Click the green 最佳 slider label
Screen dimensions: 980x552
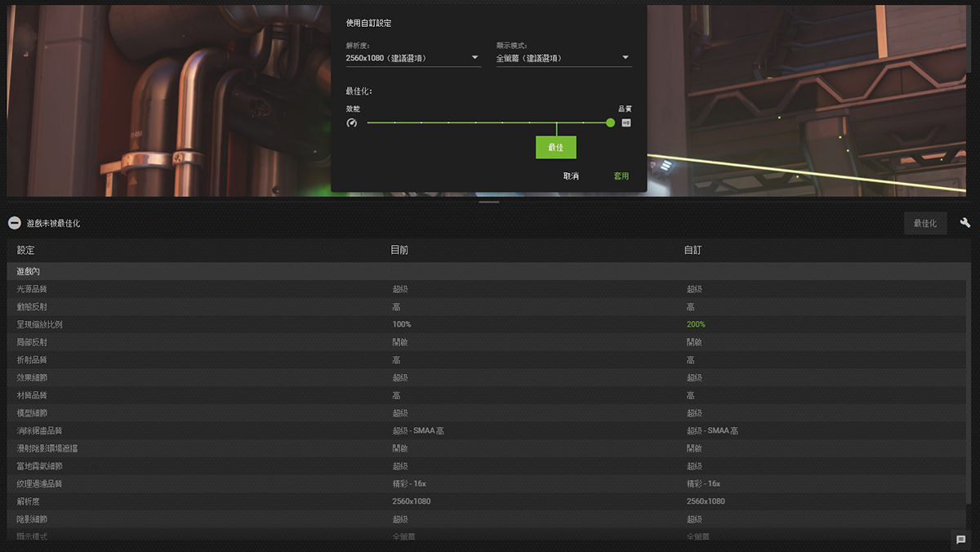[x=556, y=148]
